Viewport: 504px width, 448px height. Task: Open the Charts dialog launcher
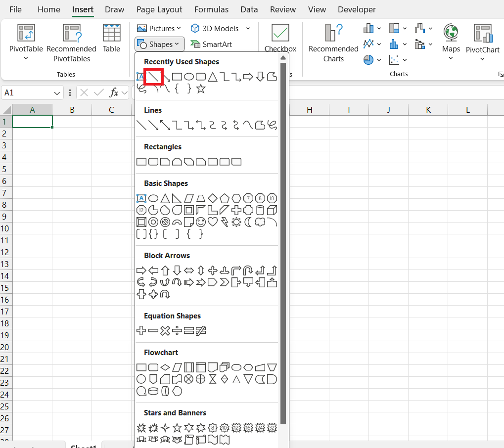(x=501, y=74)
